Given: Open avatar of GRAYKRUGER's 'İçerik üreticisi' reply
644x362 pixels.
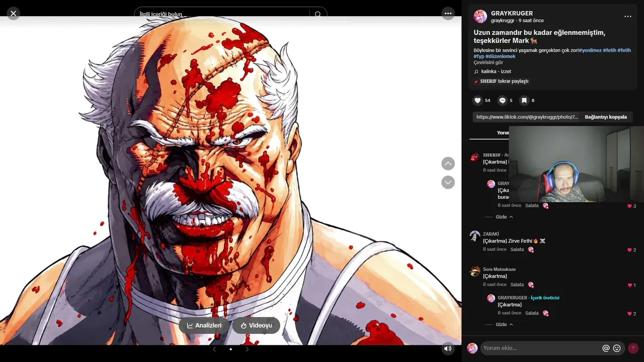Looking at the screenshot, I should point(491,299).
